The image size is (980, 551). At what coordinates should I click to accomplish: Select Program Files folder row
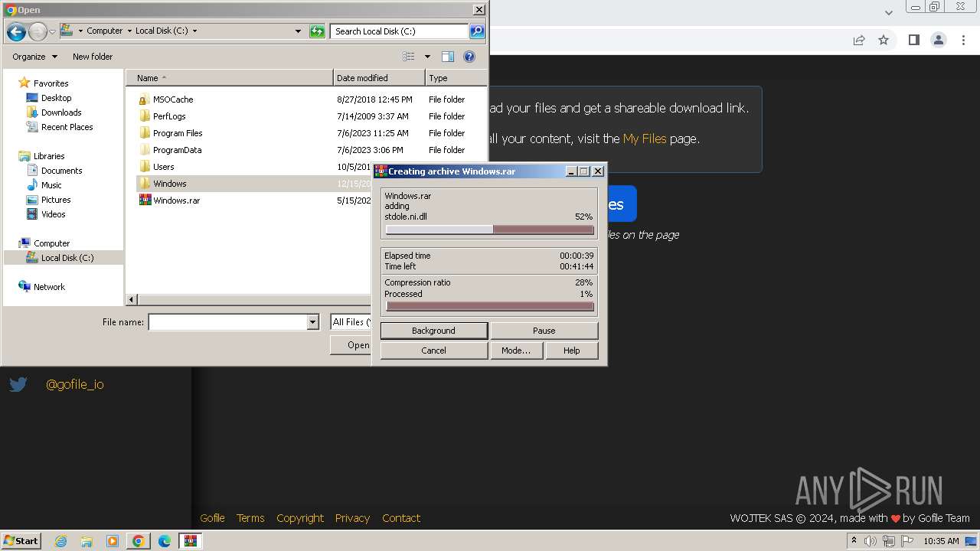(306, 133)
